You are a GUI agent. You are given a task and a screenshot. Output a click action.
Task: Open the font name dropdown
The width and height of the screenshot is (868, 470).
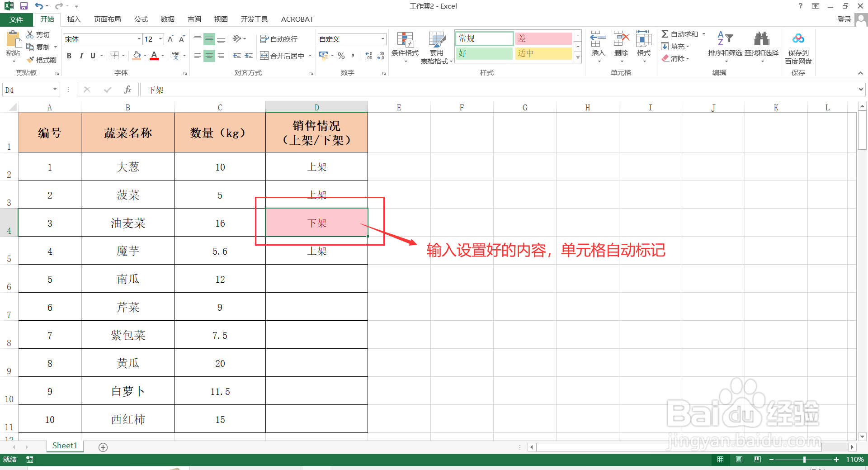pos(138,39)
